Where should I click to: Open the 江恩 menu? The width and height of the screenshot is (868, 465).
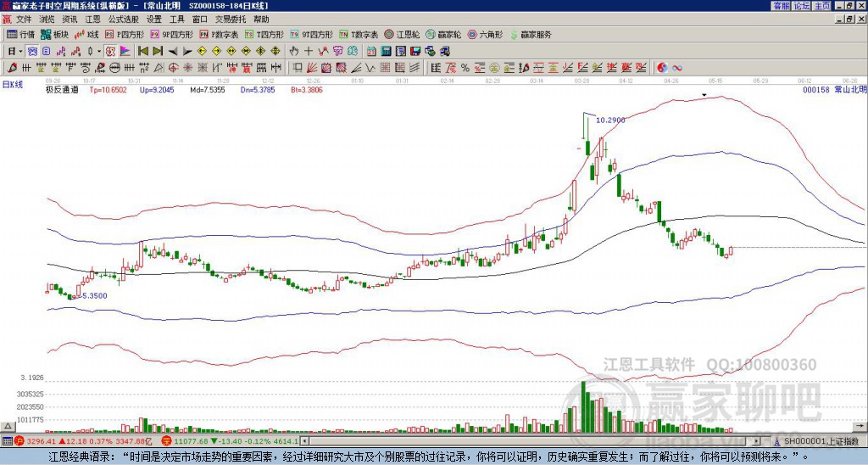point(92,20)
